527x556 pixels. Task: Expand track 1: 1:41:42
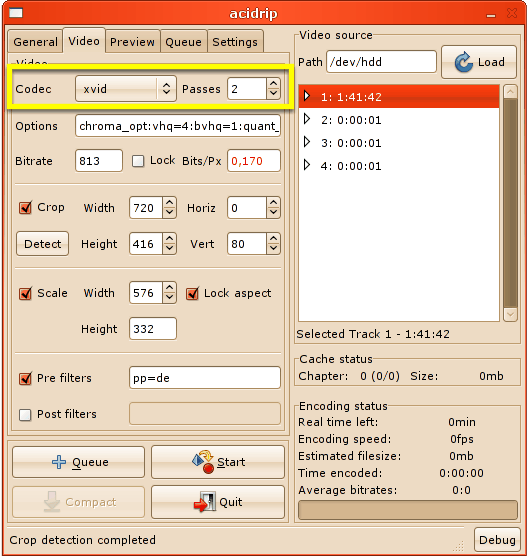coord(307,95)
